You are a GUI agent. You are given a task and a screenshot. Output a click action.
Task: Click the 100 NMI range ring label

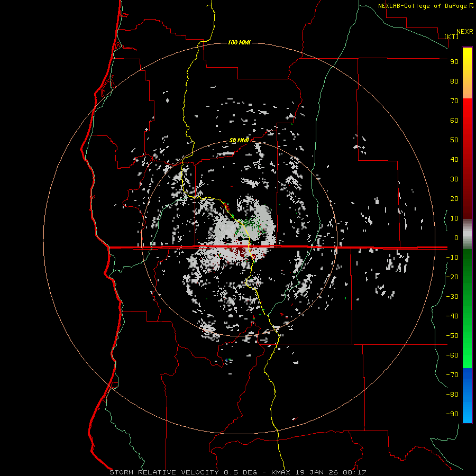point(239,42)
